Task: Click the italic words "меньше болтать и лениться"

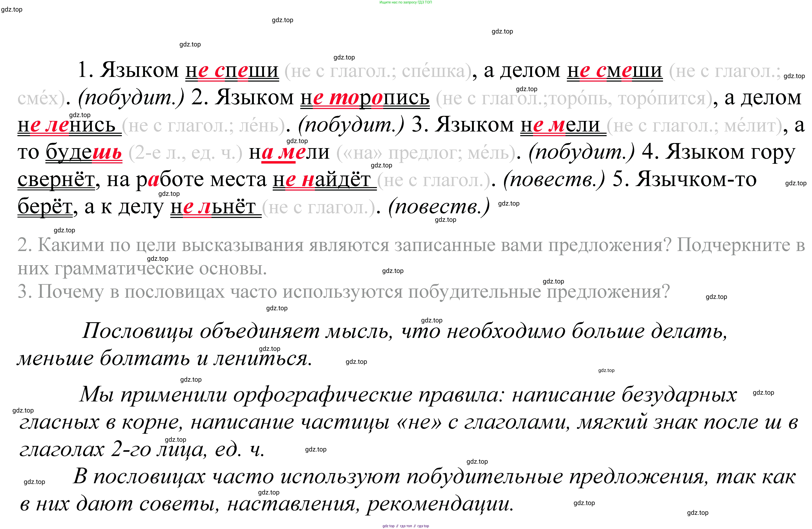Action: coord(164,359)
